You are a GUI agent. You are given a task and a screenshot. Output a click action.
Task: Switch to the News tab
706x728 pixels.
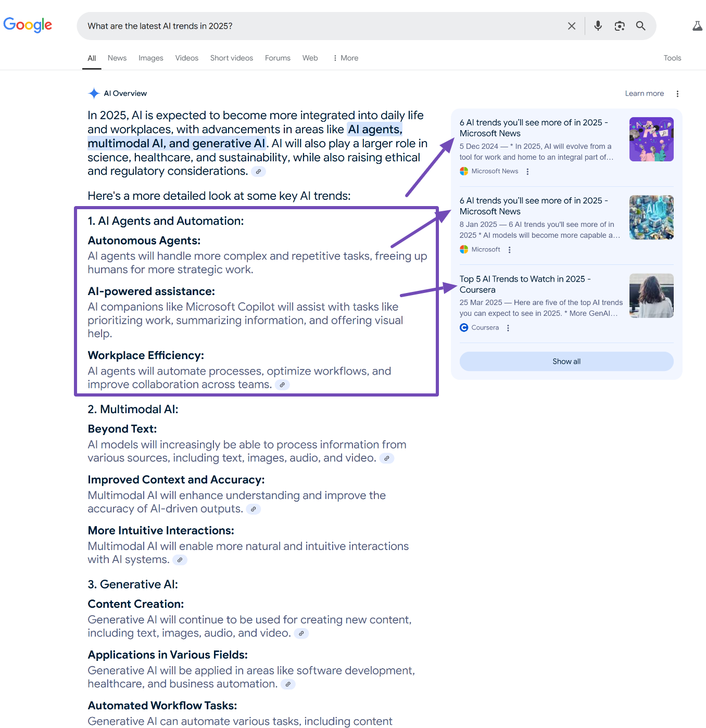117,58
